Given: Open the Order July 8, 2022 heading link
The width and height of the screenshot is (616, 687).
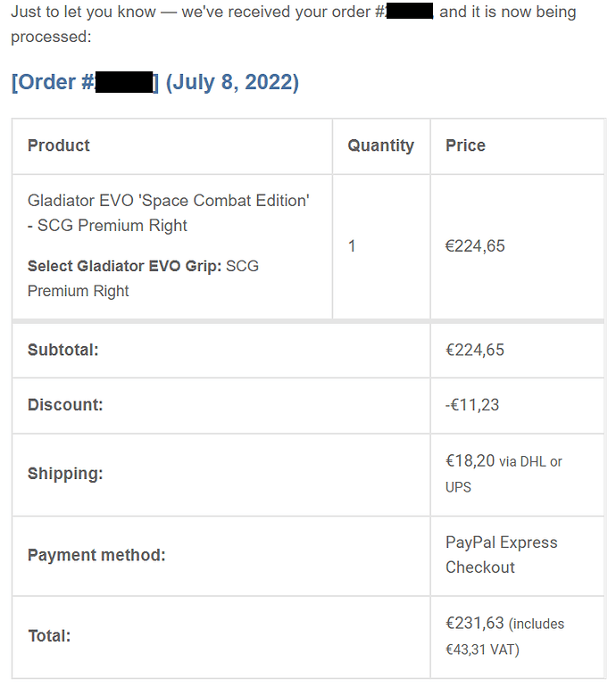Looking at the screenshot, I should click(154, 82).
